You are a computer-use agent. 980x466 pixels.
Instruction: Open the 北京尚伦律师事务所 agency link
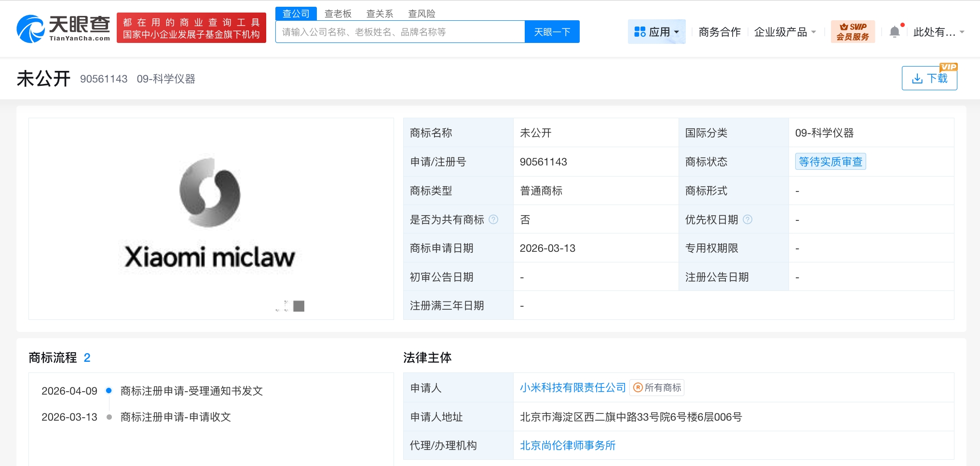(x=566, y=445)
